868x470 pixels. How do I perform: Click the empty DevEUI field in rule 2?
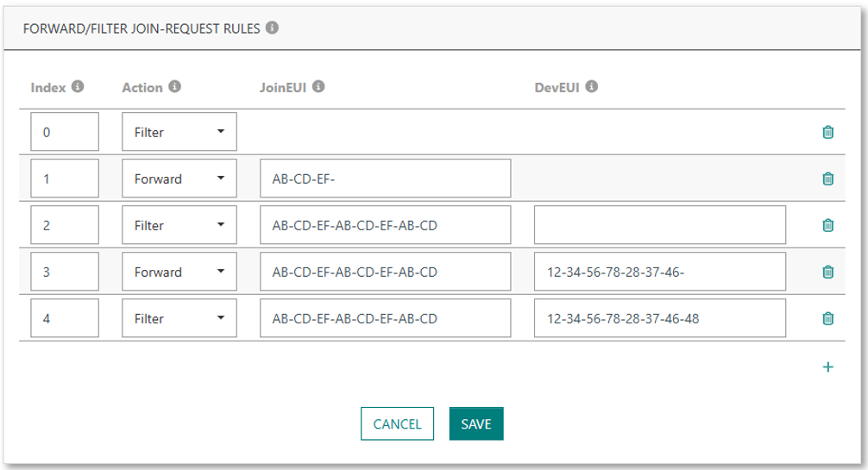click(x=659, y=225)
